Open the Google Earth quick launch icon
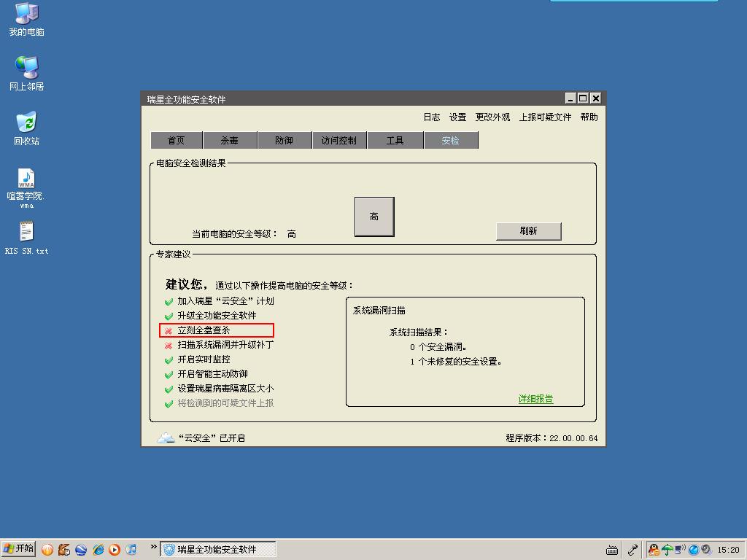Screen dimensions: 747x560 (x=81, y=550)
